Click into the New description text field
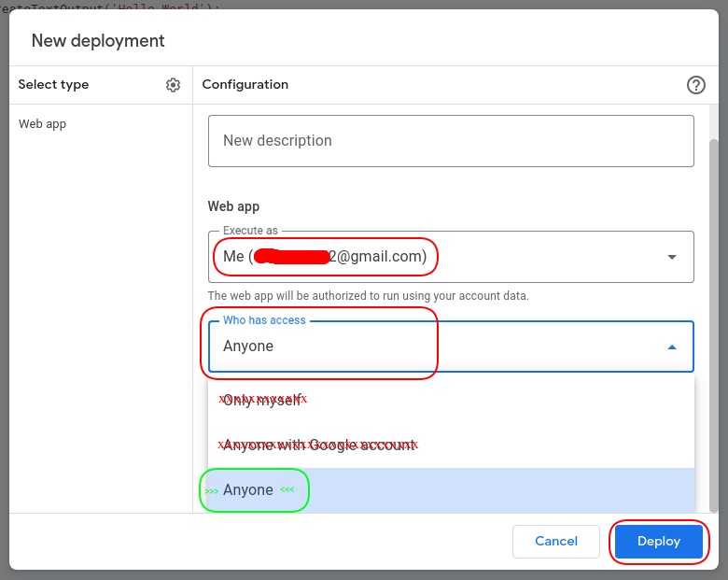 tap(450, 141)
